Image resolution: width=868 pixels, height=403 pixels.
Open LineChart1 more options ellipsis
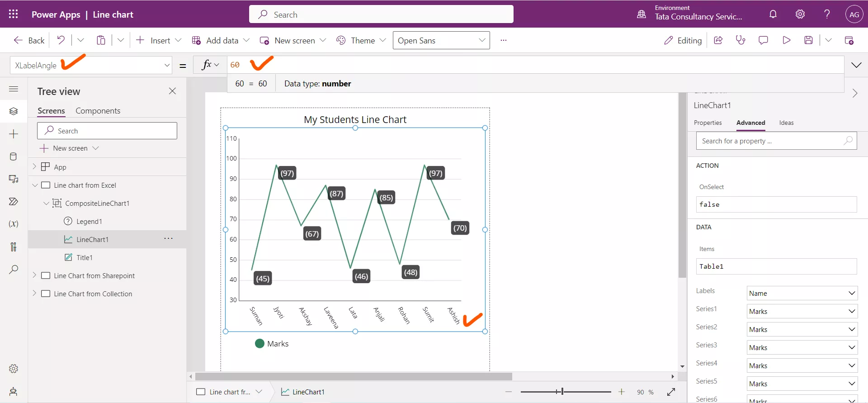[168, 238]
